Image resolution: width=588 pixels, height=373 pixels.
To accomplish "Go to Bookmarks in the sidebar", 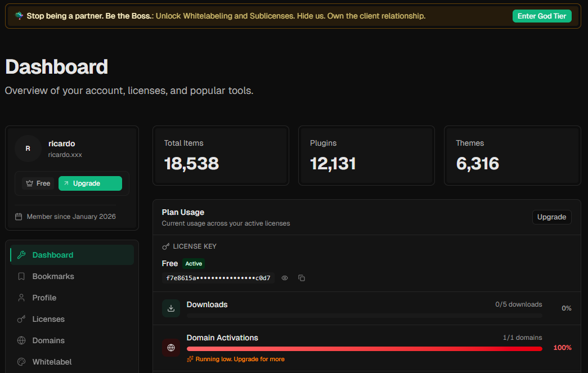I will click(x=53, y=276).
